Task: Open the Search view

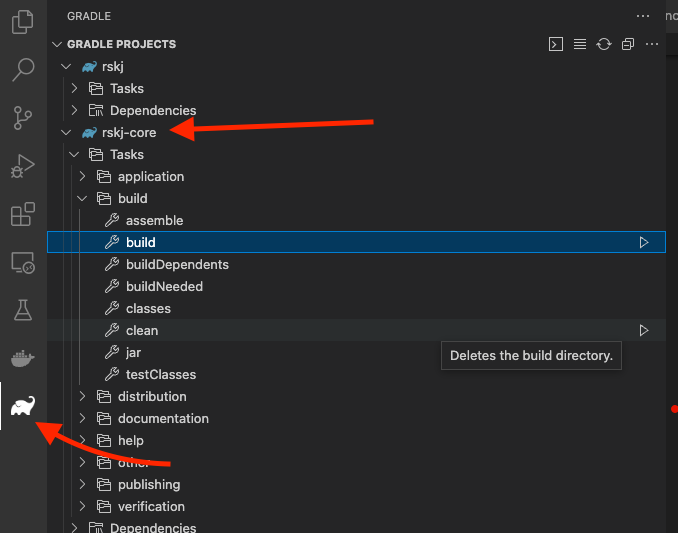Action: [x=23, y=70]
